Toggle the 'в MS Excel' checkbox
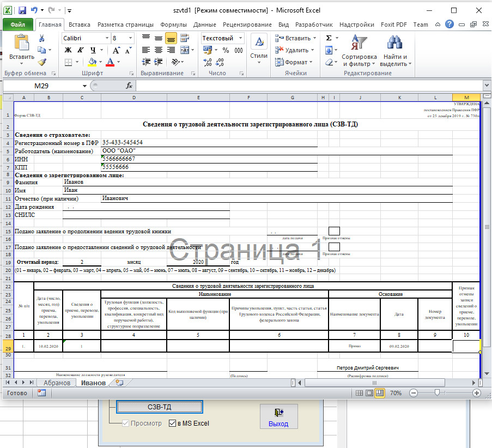 pyautogui.click(x=173, y=423)
